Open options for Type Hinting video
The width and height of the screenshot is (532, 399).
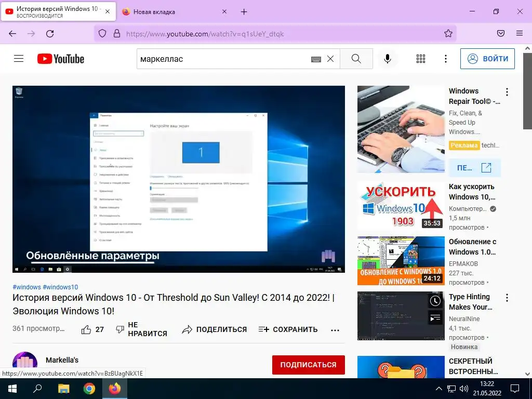(x=507, y=298)
